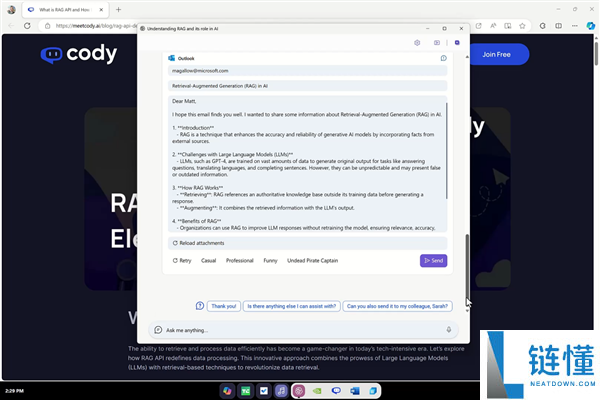Click the question icon before suggested replies

coord(200,306)
